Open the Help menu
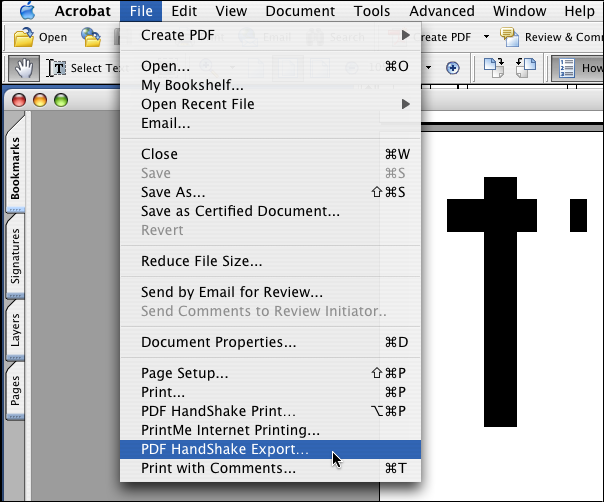The image size is (604, 502). [579, 11]
